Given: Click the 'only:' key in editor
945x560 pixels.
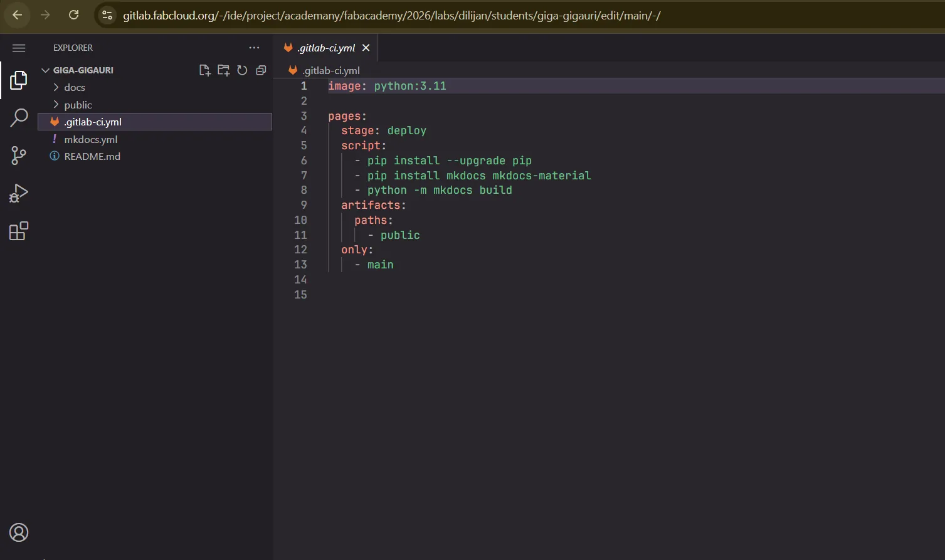Looking at the screenshot, I should coord(357,250).
